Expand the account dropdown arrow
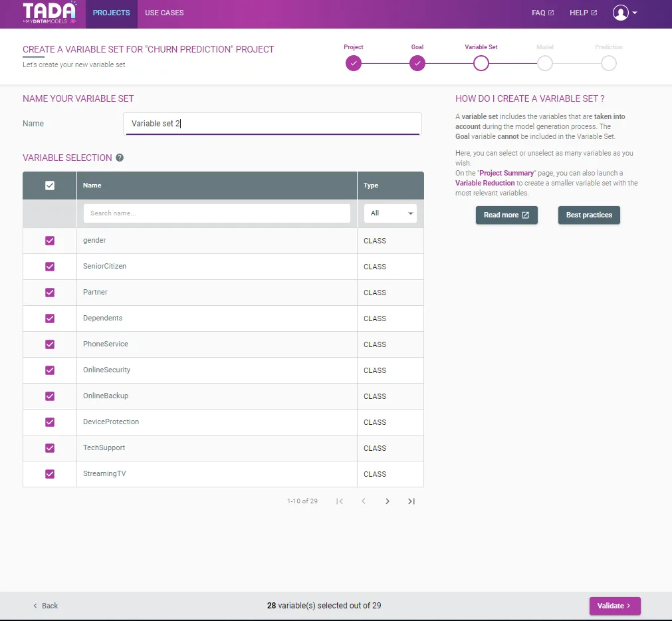 [x=635, y=13]
